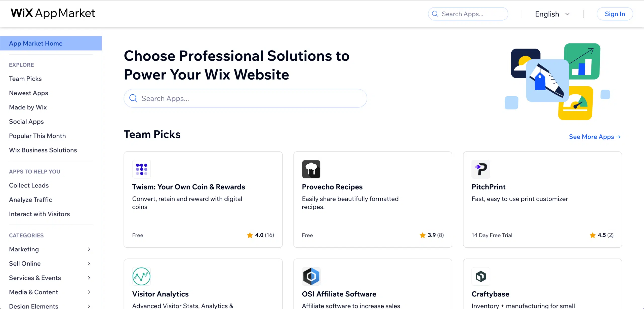This screenshot has width=644, height=309.
Task: Click the '14 Day Free Trial' text
Action: point(492,235)
